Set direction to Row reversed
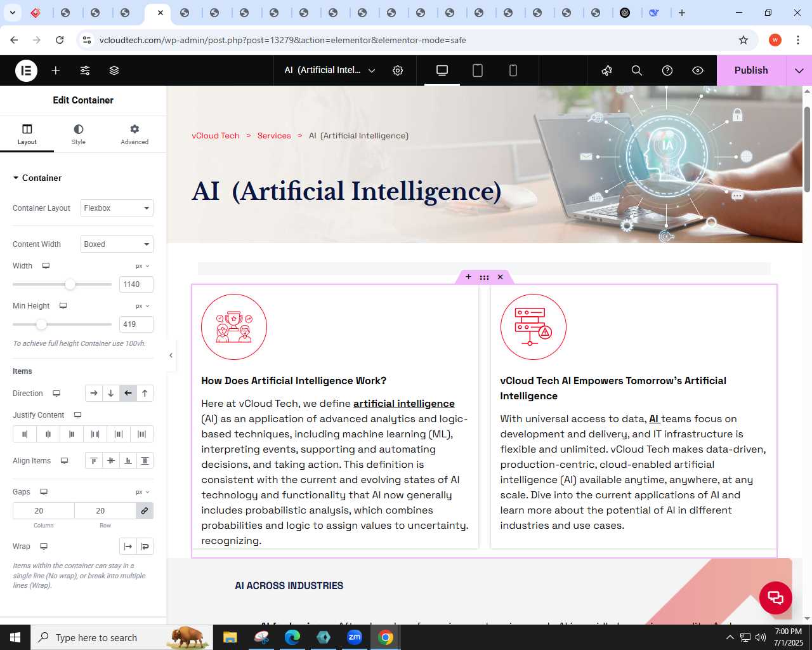The width and height of the screenshot is (812, 650). pos(128,394)
